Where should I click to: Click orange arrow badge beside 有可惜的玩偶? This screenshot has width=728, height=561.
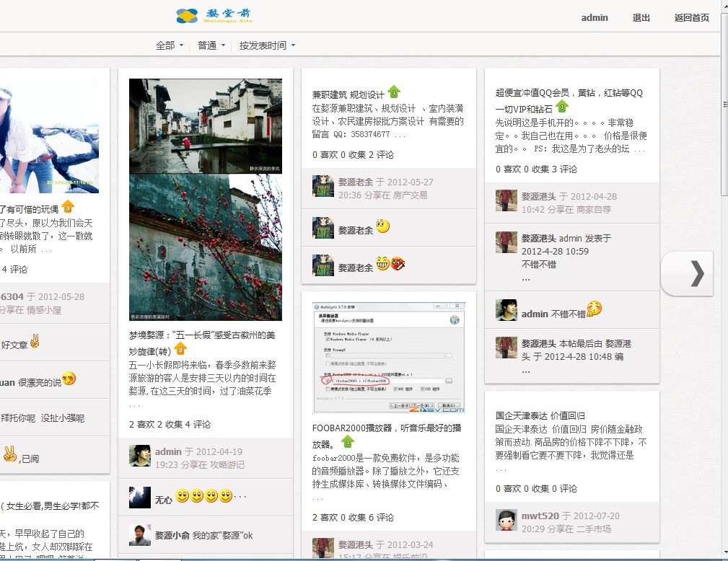click(68, 206)
